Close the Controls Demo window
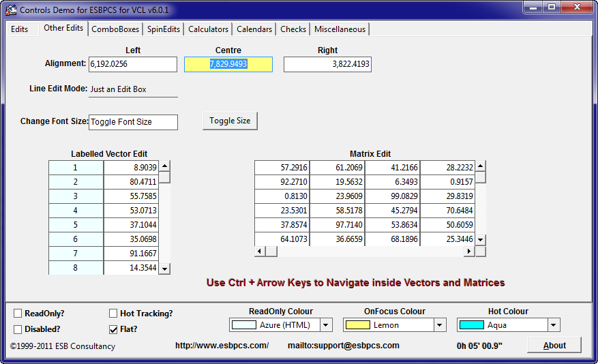The height and width of the screenshot is (364, 598). (x=577, y=7)
